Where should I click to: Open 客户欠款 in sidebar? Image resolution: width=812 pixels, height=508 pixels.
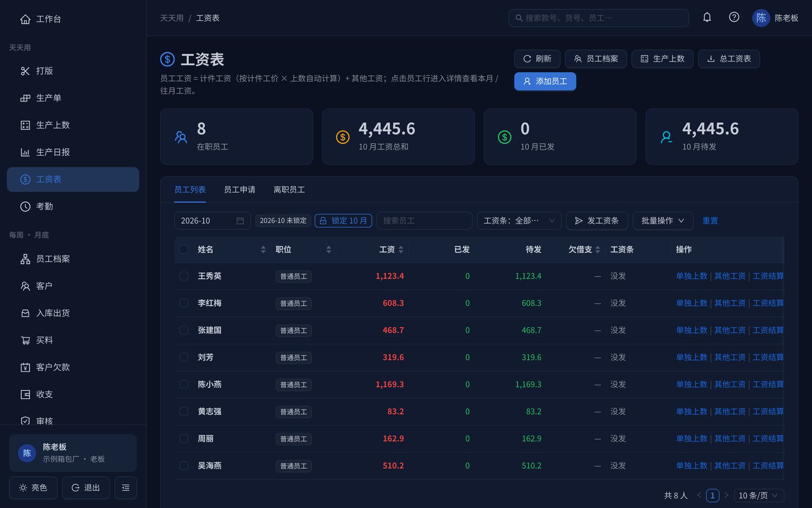pyautogui.click(x=73, y=367)
